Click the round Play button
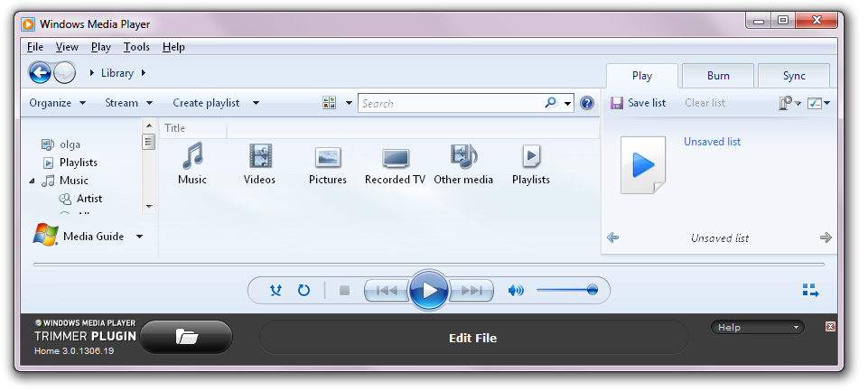Viewport: 868px width, 391px height. point(429,290)
